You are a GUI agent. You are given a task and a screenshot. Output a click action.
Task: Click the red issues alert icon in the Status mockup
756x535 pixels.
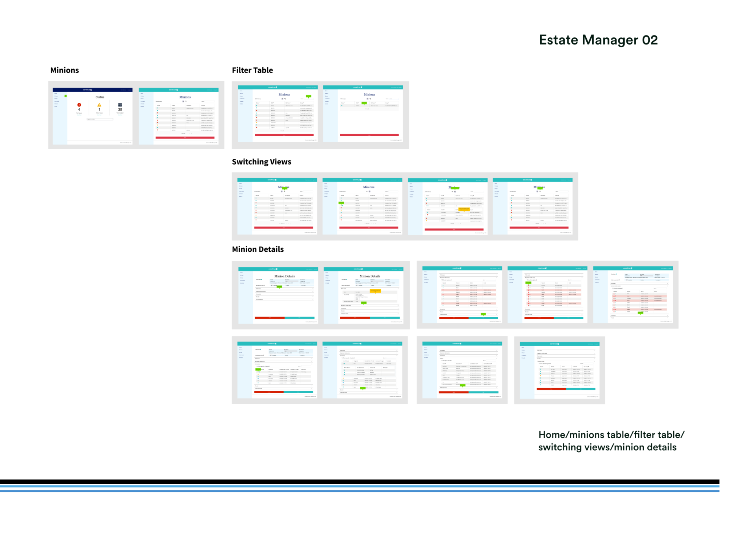pyautogui.click(x=79, y=105)
